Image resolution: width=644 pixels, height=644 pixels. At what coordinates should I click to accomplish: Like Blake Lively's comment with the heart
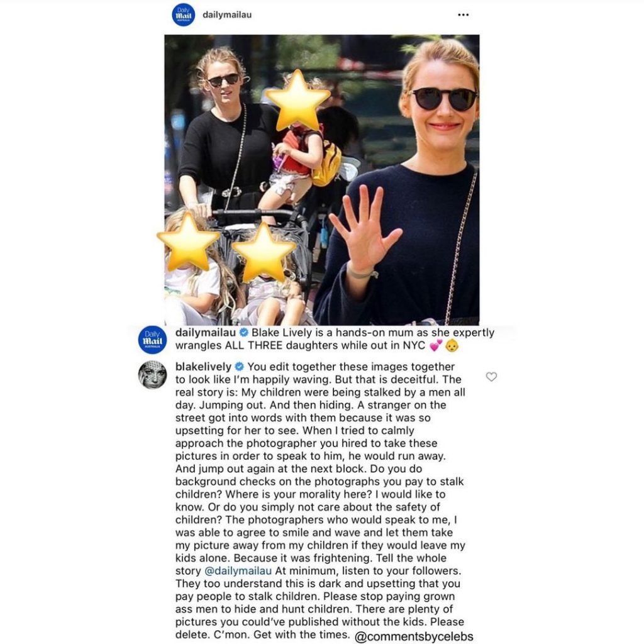point(491,377)
